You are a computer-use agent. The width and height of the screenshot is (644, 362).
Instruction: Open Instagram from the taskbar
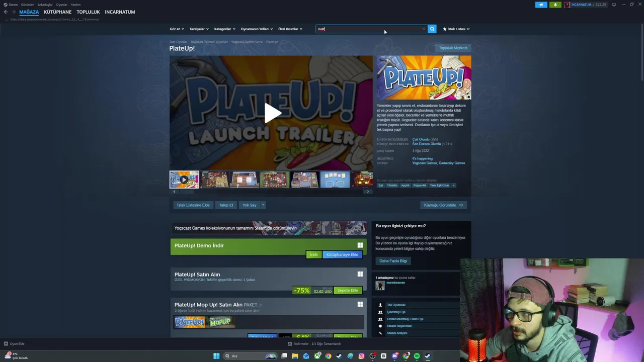click(x=361, y=356)
